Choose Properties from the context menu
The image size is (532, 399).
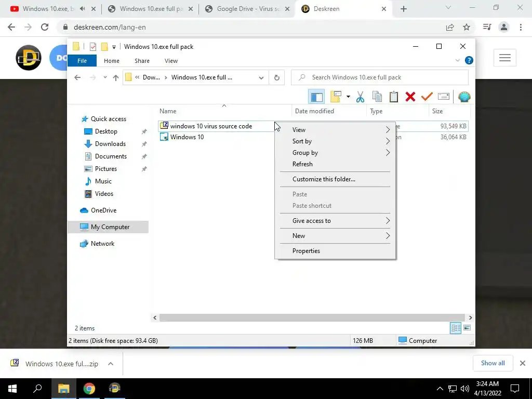(x=335, y=251)
